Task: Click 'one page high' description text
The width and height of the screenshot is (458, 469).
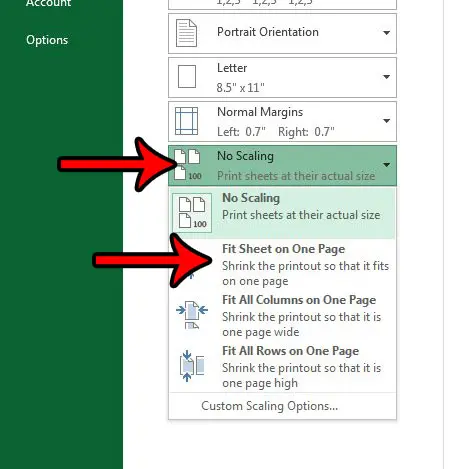Action: (x=260, y=383)
